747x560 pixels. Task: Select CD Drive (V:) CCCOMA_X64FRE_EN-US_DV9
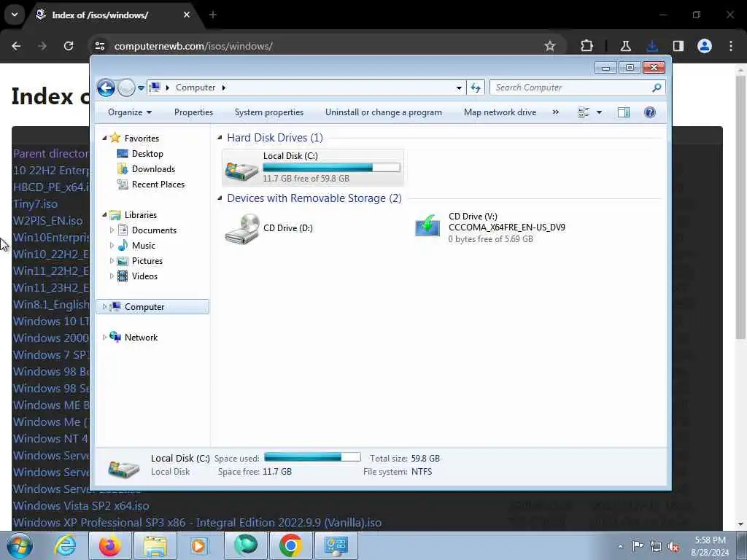(489, 227)
